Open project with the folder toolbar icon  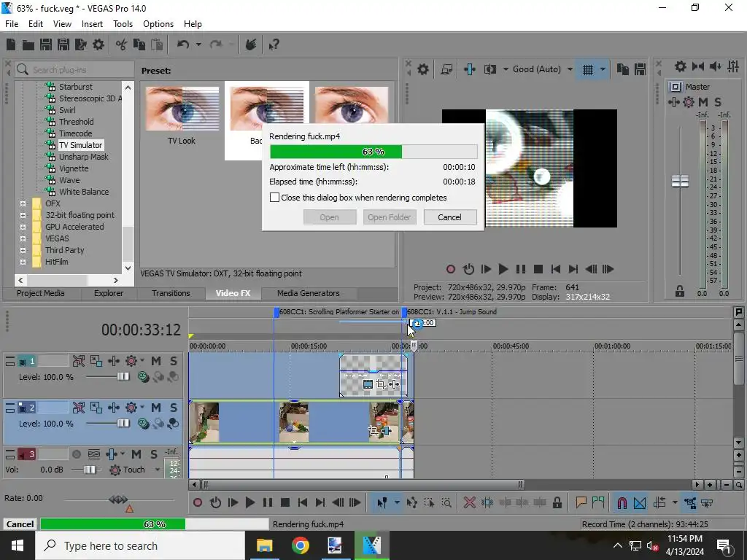pyautogui.click(x=28, y=44)
